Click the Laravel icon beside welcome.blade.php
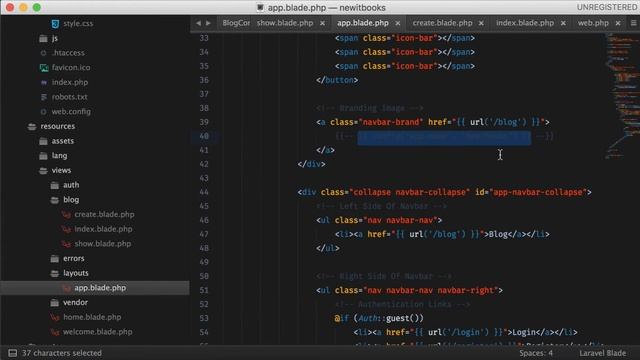 tap(55, 332)
